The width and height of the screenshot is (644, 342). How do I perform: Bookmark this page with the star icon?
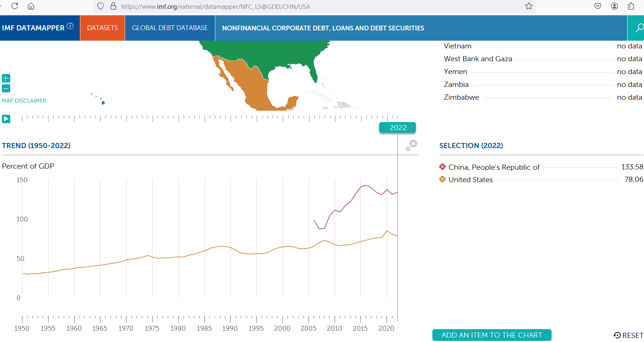(528, 6)
